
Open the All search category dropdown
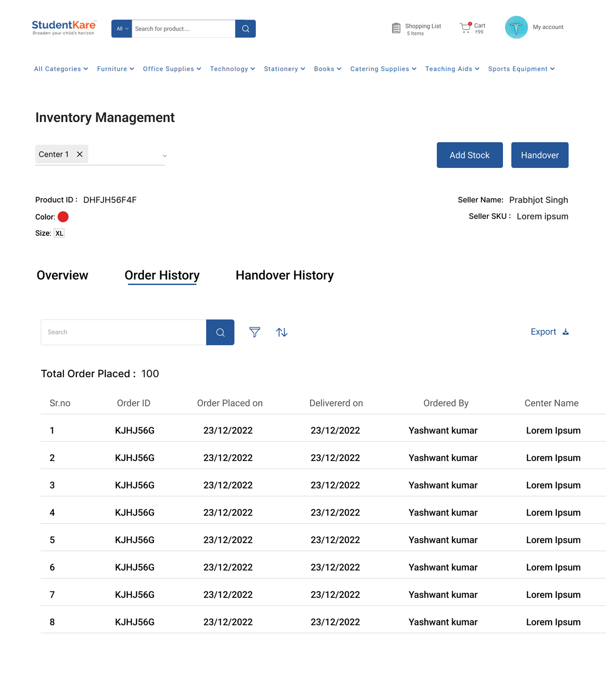pos(121,29)
